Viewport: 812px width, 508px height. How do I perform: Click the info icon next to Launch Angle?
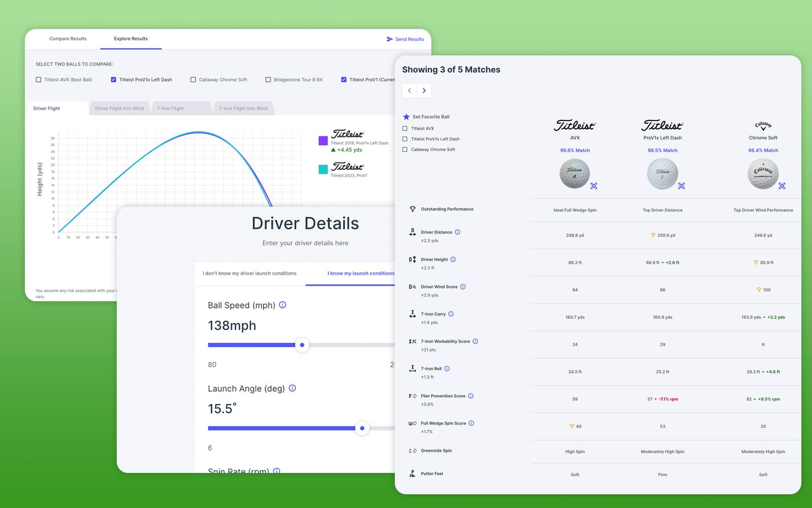[292, 388]
